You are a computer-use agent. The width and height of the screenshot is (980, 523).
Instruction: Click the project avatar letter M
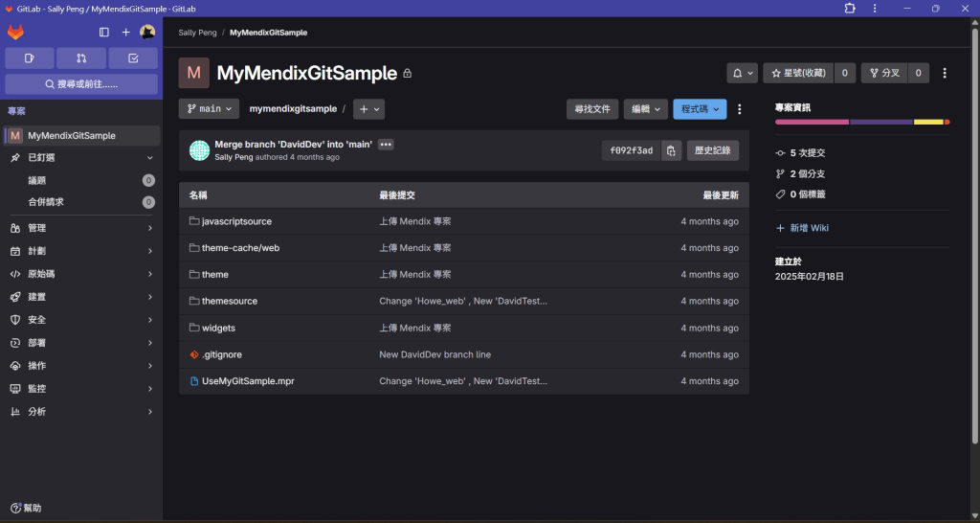193,73
